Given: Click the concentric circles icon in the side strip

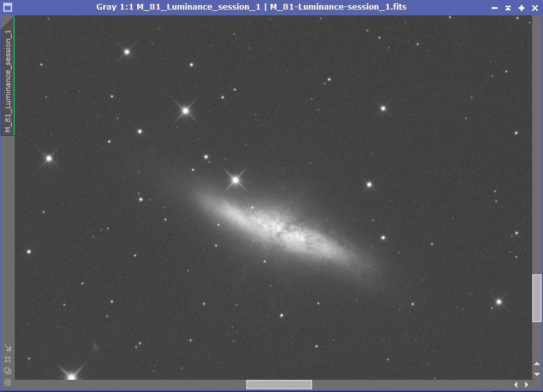Looking at the screenshot, I should (8, 382).
